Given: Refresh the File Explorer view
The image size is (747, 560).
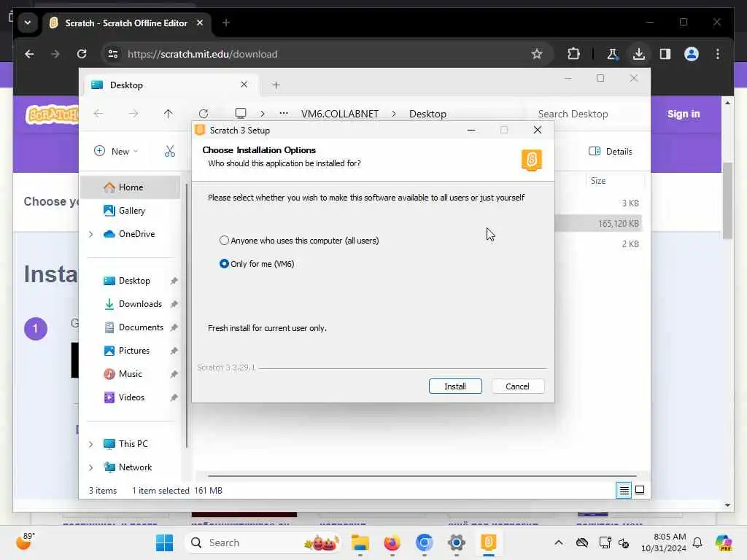Looking at the screenshot, I should pyautogui.click(x=204, y=113).
